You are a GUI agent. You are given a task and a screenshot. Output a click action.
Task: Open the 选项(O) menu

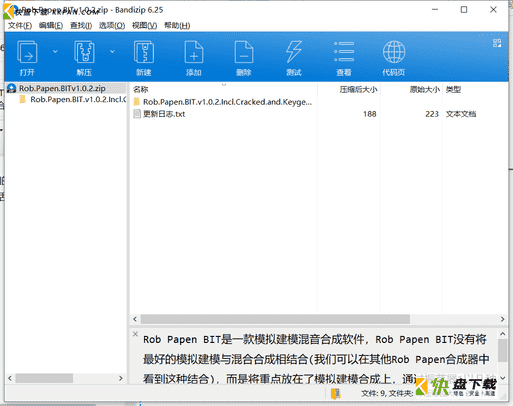(112, 26)
